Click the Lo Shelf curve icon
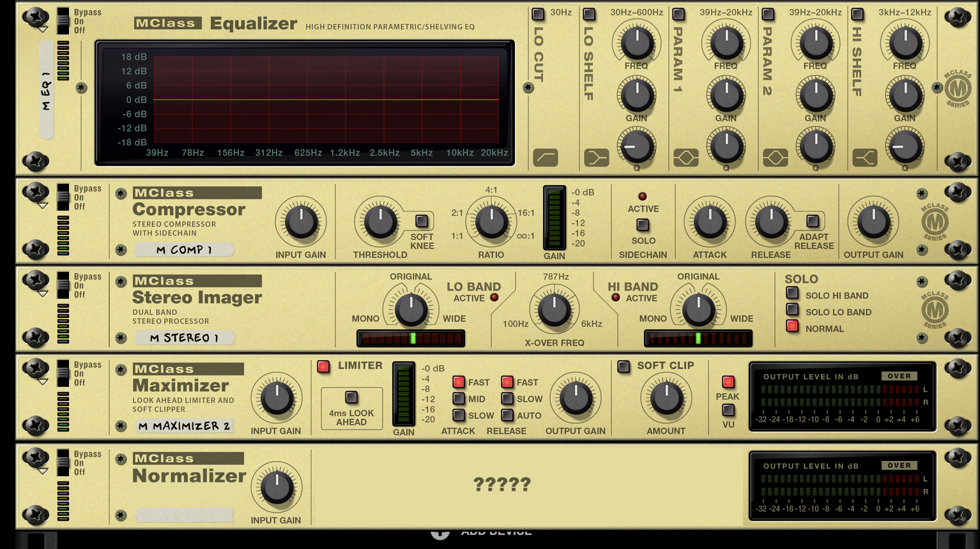This screenshot has width=980, height=549. tap(596, 157)
